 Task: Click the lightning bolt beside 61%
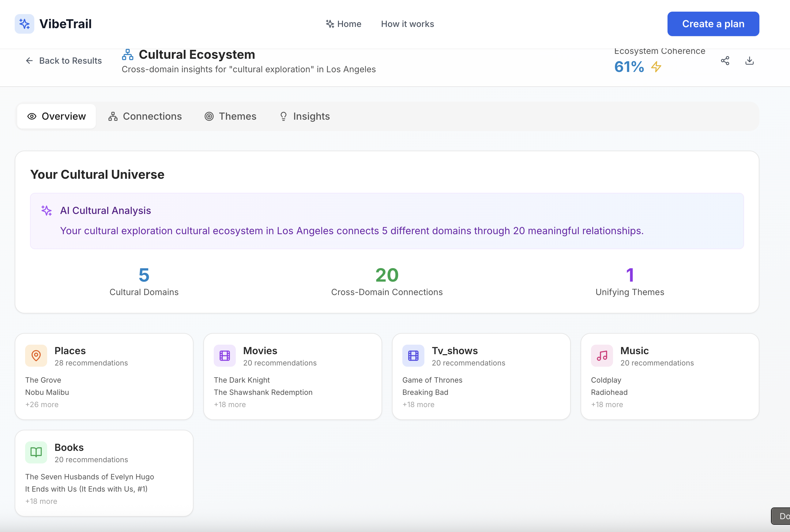click(656, 66)
